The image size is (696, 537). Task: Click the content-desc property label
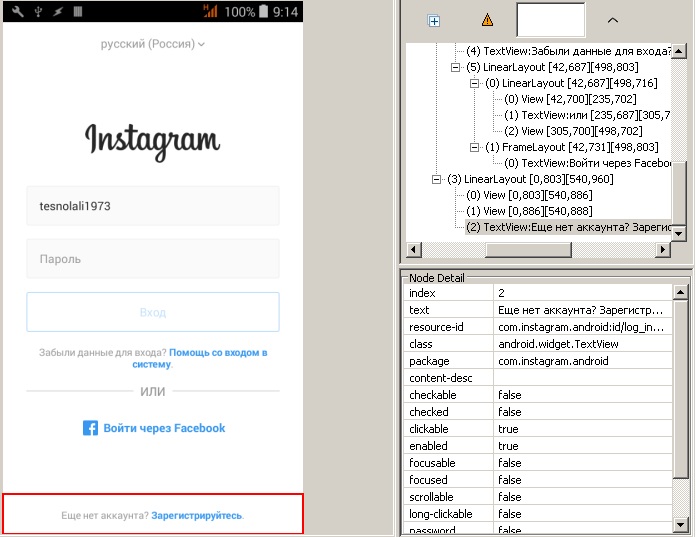[x=441, y=378]
